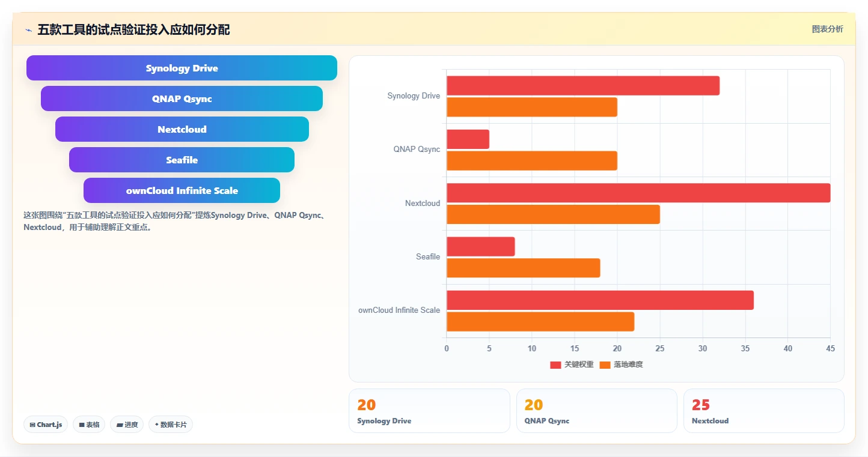Click Seafile red 关键权重 bar
The image size is (868, 457).
click(481, 247)
